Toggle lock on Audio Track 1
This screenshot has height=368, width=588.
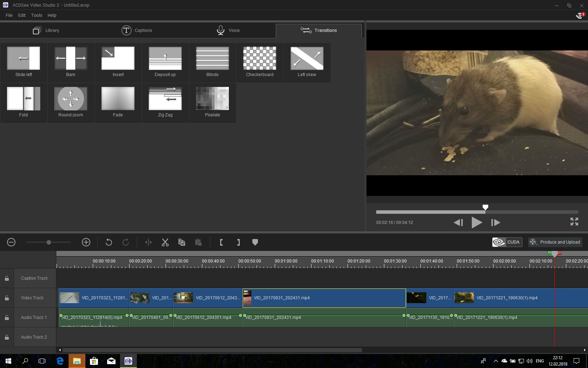pyautogui.click(x=7, y=318)
